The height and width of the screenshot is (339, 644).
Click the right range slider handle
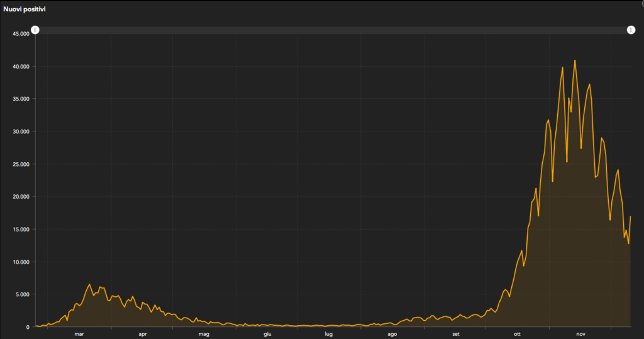(x=631, y=30)
